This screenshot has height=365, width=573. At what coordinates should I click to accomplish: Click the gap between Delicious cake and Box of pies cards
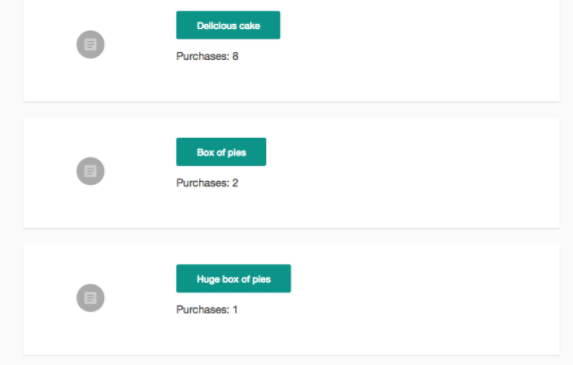point(291,110)
